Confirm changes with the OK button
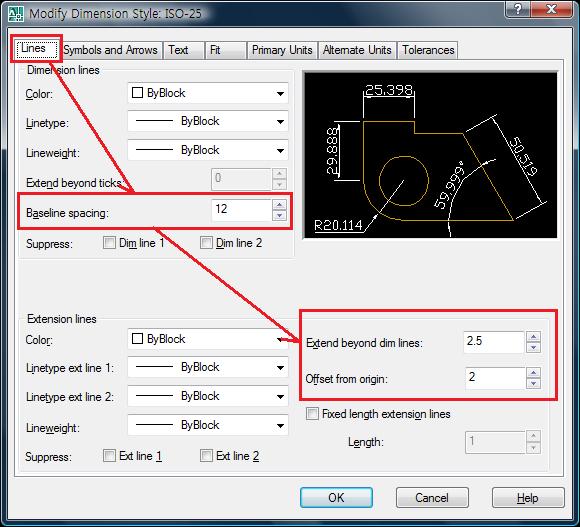The height and width of the screenshot is (527, 580). [336, 497]
